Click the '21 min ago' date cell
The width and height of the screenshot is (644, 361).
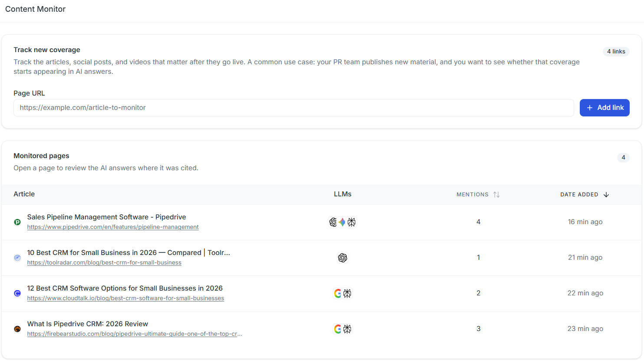click(585, 258)
